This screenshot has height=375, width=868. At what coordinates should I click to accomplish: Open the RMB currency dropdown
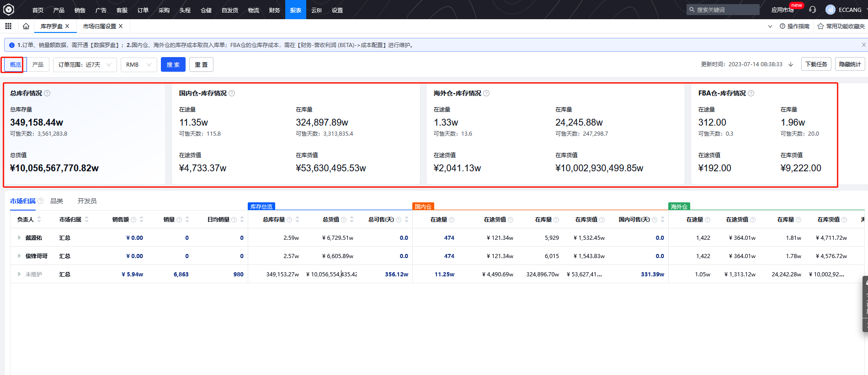coord(138,64)
